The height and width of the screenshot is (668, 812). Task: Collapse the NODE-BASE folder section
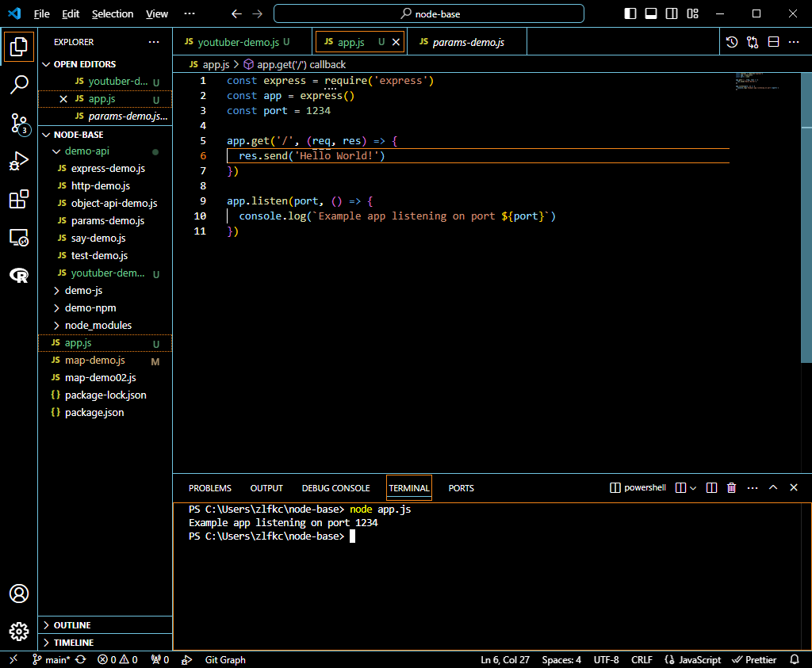tap(46, 135)
